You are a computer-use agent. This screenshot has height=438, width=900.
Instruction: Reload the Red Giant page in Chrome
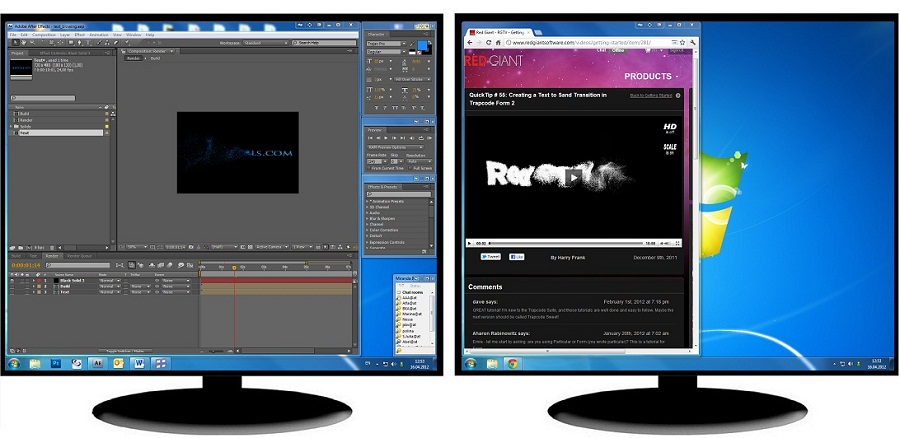(x=488, y=42)
